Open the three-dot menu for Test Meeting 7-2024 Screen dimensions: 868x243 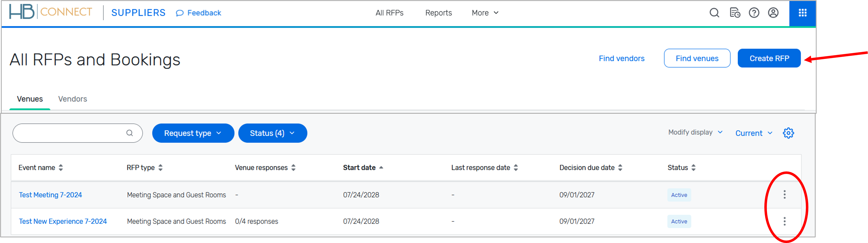pyautogui.click(x=784, y=195)
